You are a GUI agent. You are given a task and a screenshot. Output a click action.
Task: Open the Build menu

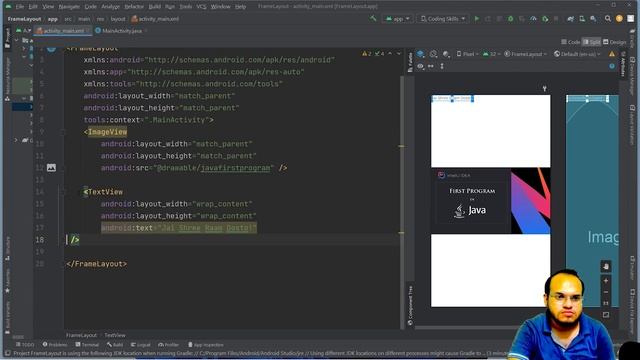[155, 7]
